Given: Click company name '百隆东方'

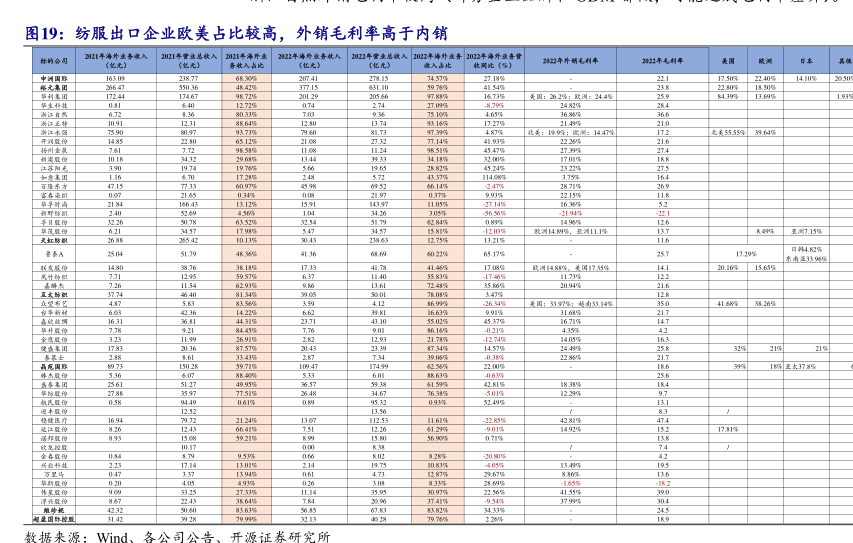Looking at the screenshot, I should coord(54,186).
